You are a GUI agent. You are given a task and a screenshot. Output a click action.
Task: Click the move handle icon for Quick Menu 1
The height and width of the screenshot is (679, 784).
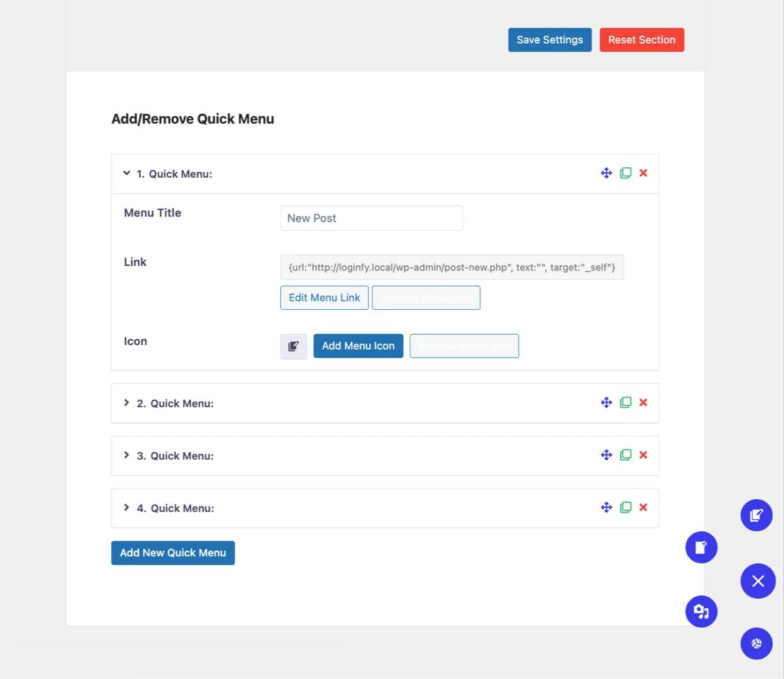tap(606, 173)
